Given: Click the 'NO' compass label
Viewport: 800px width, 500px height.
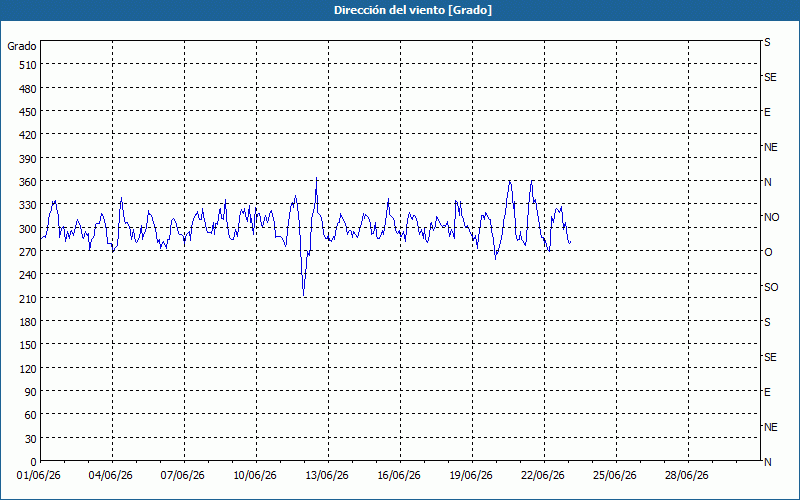Looking at the screenshot, I should 771,217.
